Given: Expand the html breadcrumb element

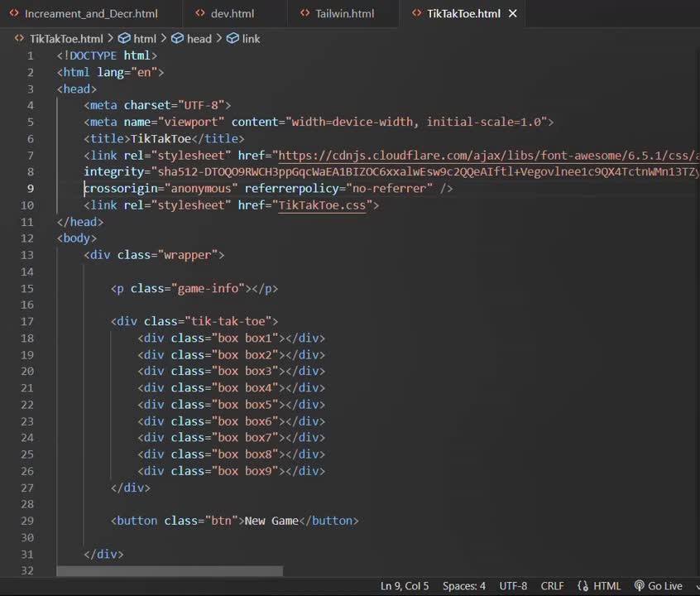Looking at the screenshot, I should 144,39.
